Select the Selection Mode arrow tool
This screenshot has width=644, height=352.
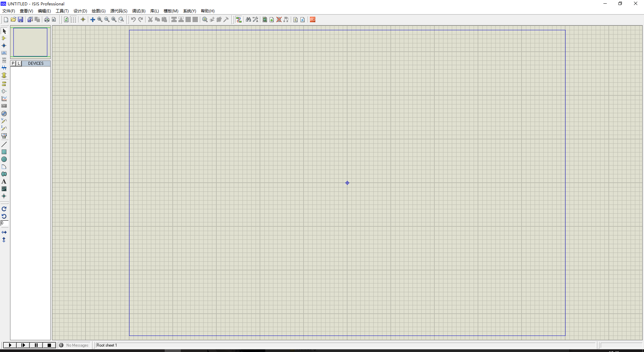(x=4, y=31)
